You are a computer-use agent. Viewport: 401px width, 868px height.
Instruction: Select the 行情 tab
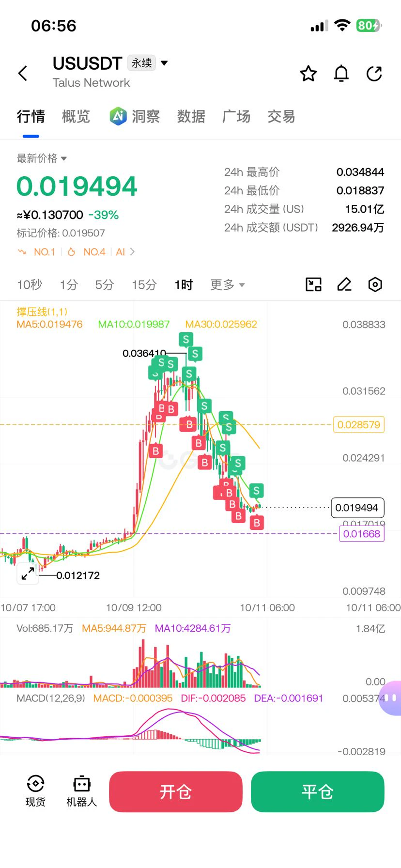(31, 116)
